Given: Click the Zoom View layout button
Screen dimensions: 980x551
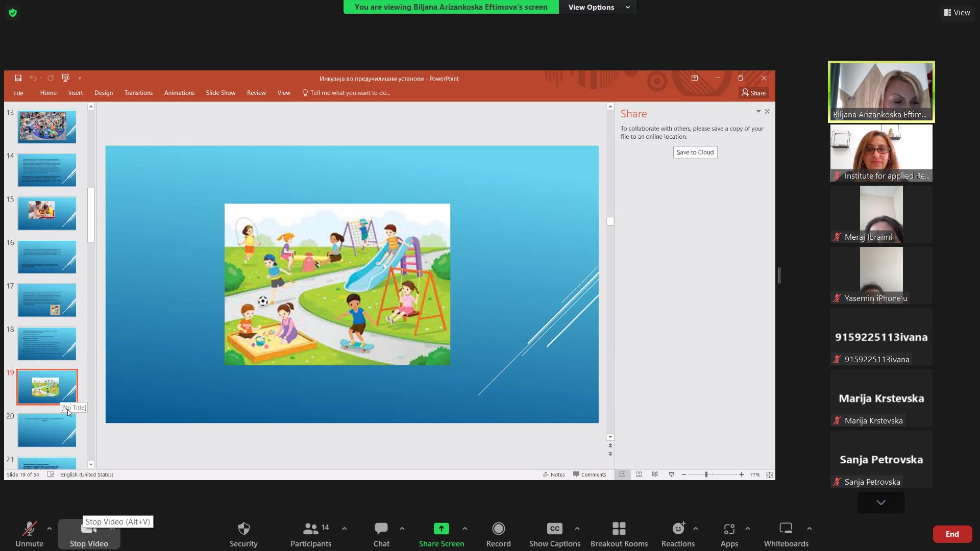Looking at the screenshot, I should pyautogui.click(x=957, y=13).
